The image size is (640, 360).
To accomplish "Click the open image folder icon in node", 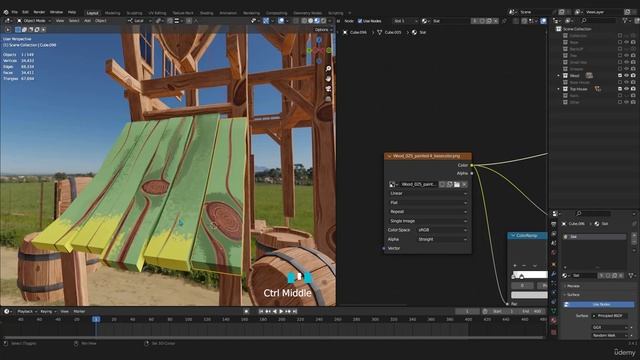I will [x=457, y=184].
